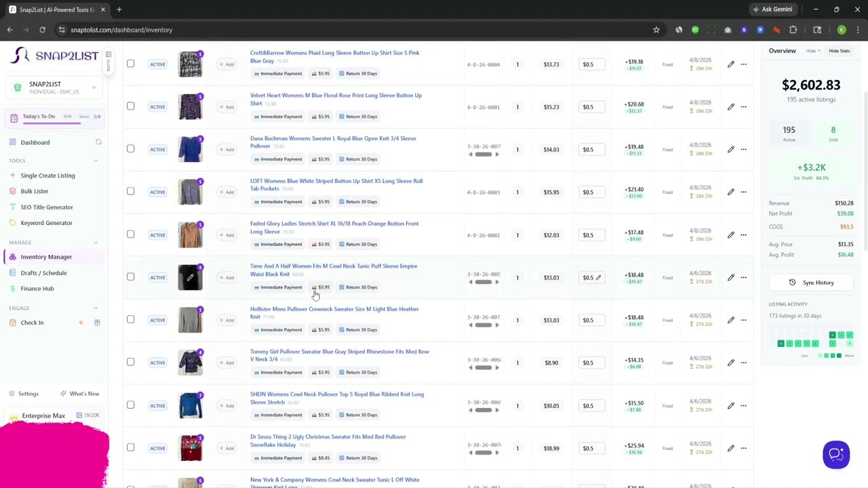Open Ask Gemini in the browser title bar
868x488 pixels.
point(772,9)
